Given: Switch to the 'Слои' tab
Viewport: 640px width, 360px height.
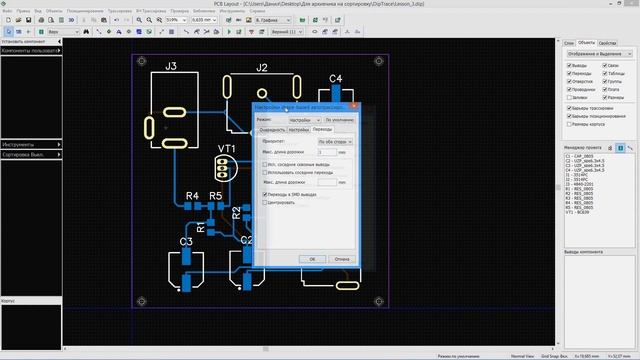Looking at the screenshot, I should coord(569,43).
